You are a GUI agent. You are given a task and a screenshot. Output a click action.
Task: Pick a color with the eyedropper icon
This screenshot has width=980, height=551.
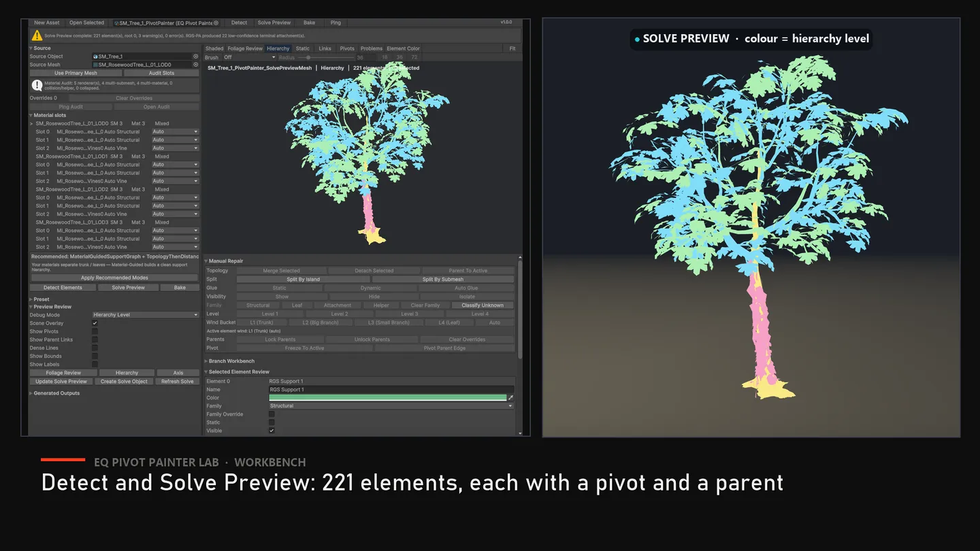click(511, 397)
